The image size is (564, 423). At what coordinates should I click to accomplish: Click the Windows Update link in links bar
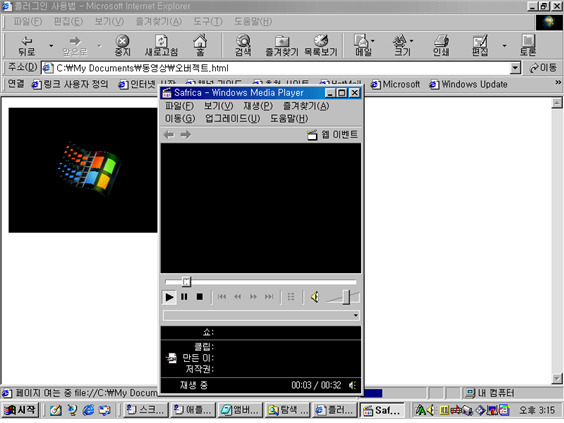[x=468, y=85]
